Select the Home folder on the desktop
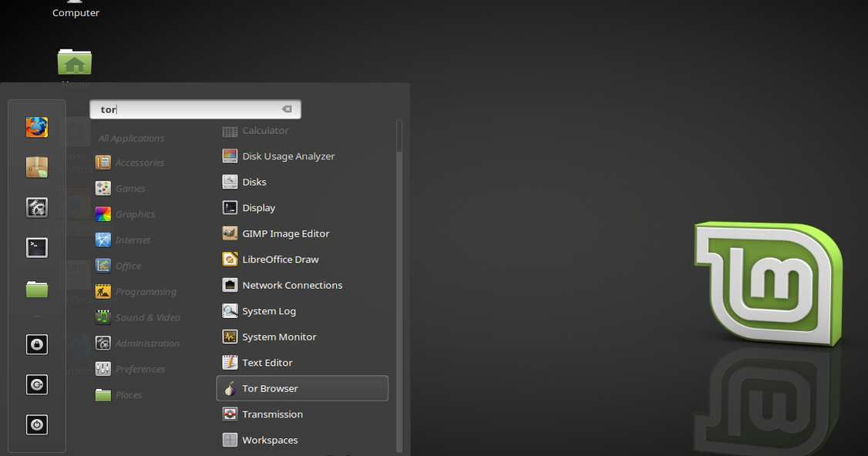 click(x=75, y=68)
